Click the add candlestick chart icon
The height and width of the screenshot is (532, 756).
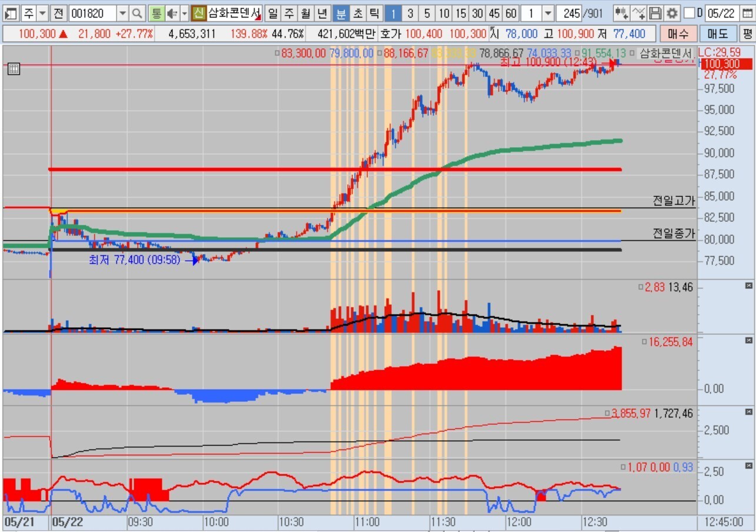(x=621, y=13)
